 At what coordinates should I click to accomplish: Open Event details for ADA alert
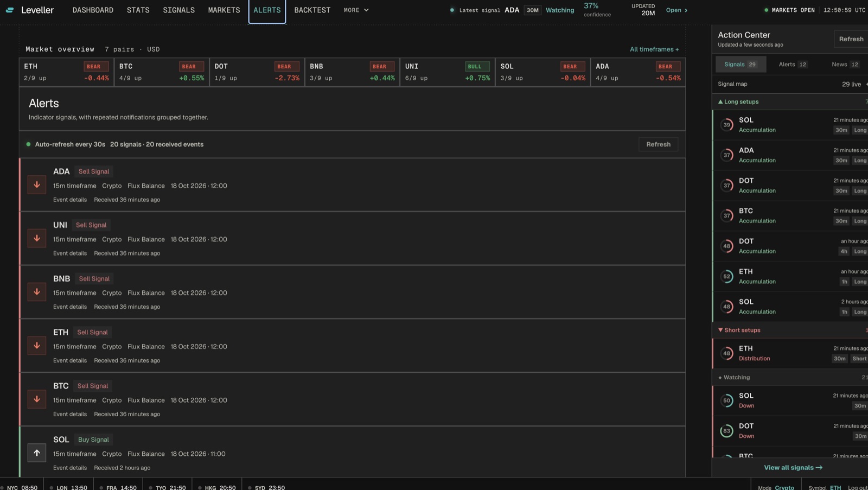(x=70, y=200)
